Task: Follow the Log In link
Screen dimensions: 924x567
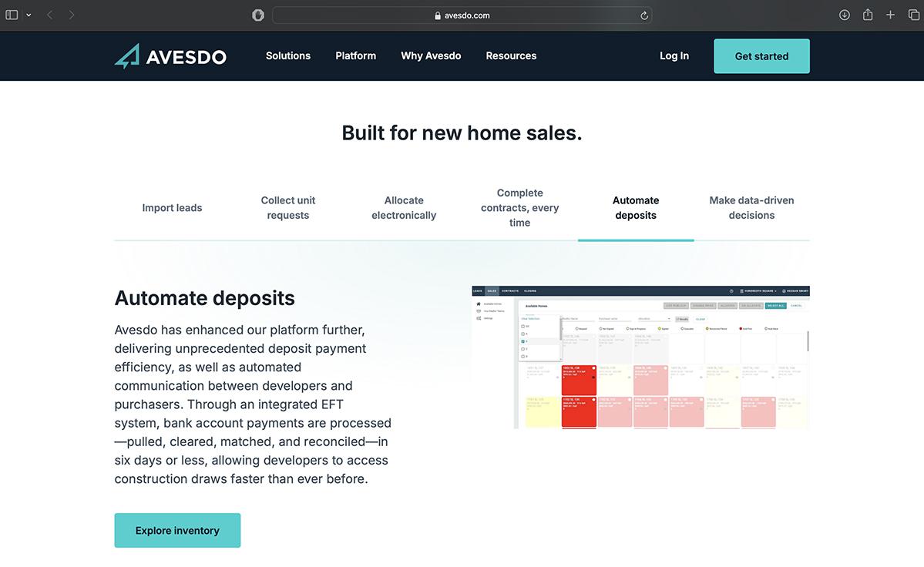Action: [x=674, y=56]
